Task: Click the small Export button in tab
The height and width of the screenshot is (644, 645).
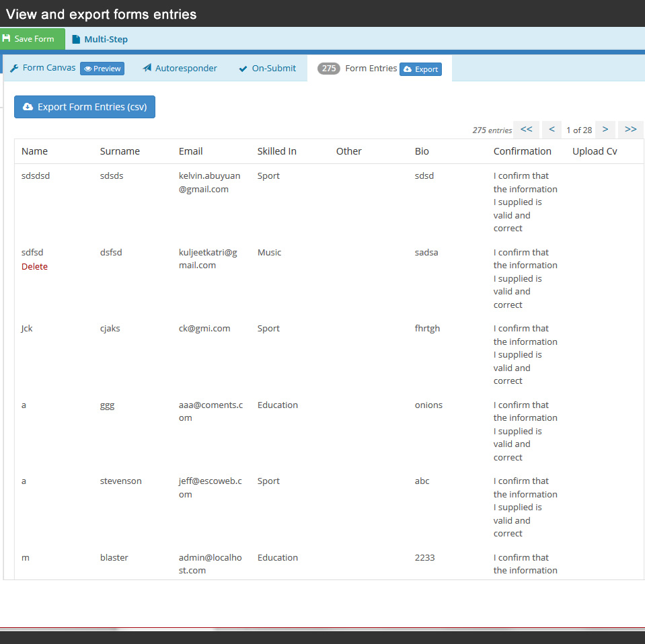Action: tap(421, 69)
